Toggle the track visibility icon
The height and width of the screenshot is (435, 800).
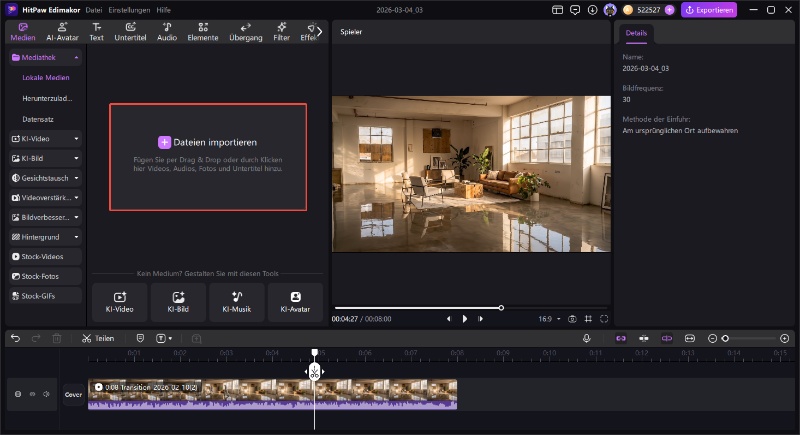point(32,394)
